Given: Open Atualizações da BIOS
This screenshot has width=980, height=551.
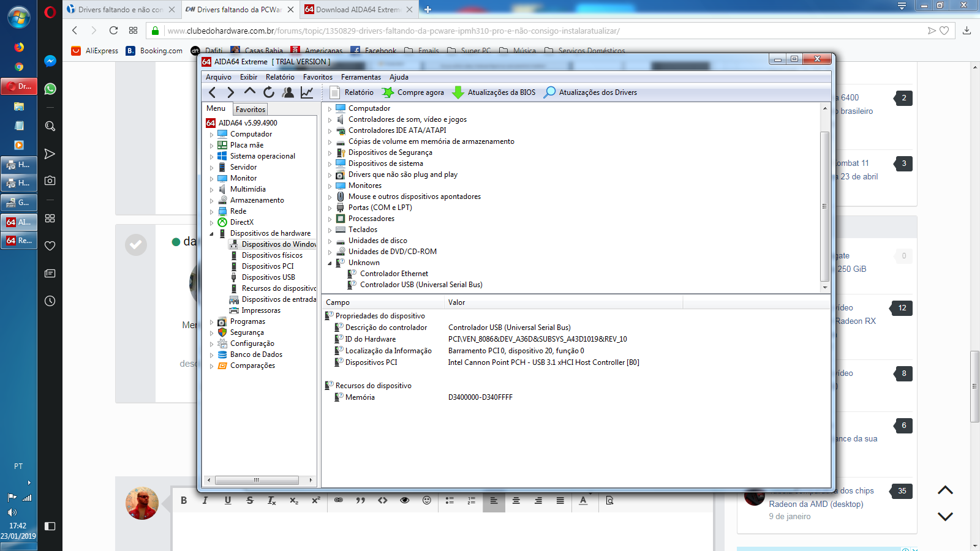Looking at the screenshot, I should click(494, 92).
